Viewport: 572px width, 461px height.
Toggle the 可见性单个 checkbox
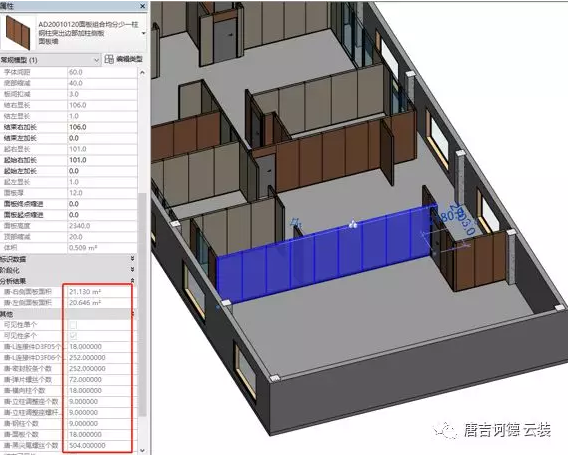pyautogui.click(x=73, y=324)
